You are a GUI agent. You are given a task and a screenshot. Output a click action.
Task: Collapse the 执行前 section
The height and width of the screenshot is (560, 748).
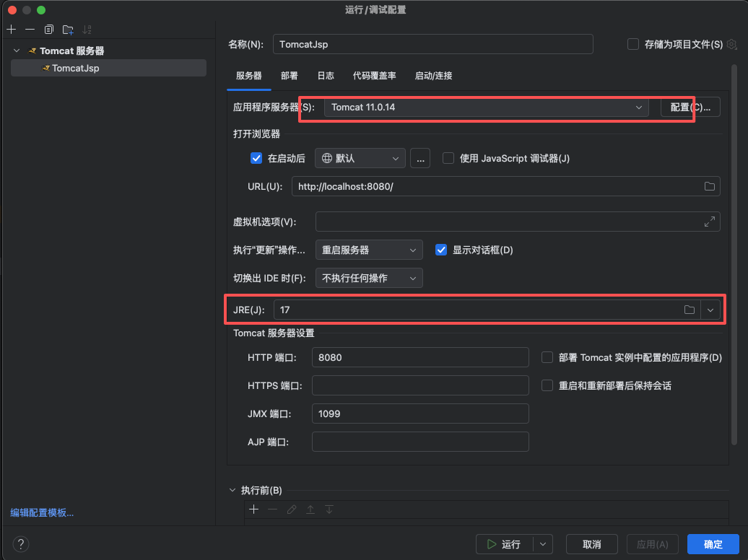(x=232, y=490)
